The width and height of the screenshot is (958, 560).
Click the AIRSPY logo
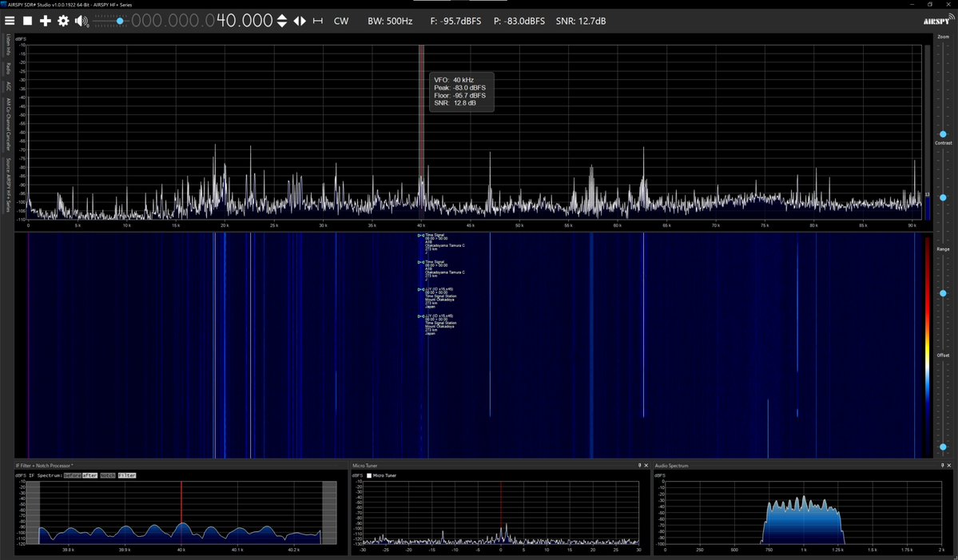pyautogui.click(x=939, y=20)
